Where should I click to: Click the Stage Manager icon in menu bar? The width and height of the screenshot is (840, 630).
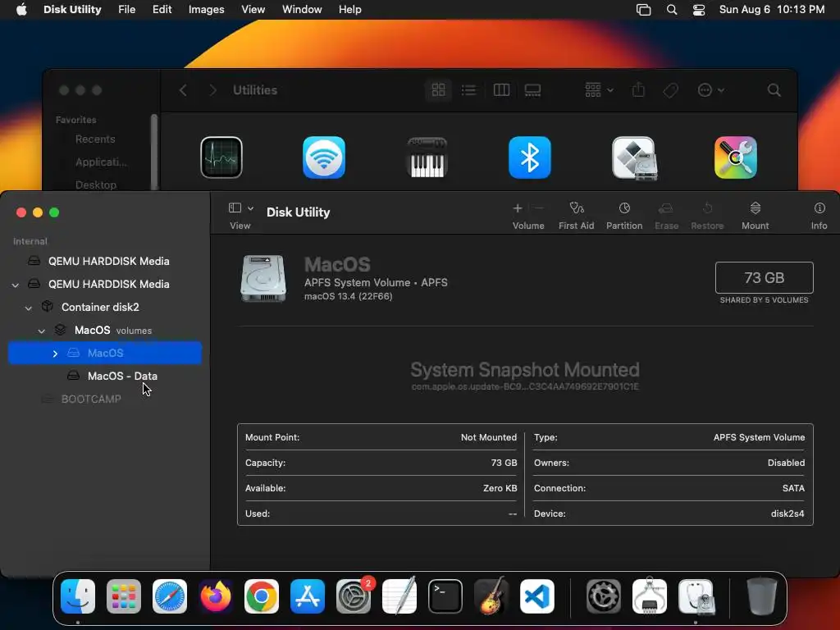643,10
